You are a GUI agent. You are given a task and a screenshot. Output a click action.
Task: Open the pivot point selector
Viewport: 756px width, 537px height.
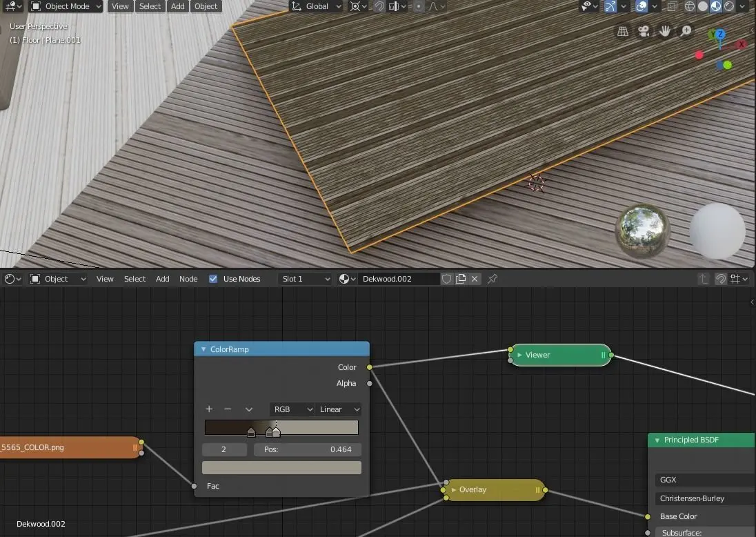358,6
